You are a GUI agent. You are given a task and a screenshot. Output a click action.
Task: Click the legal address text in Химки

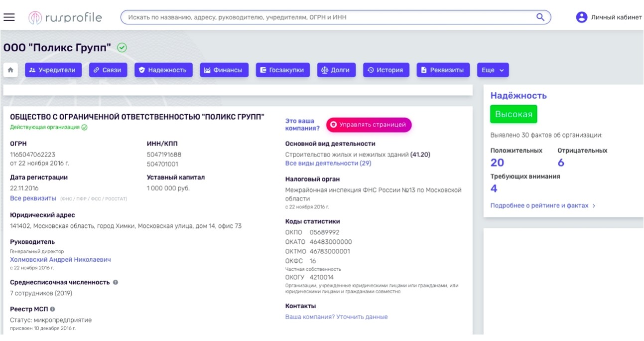click(x=126, y=226)
